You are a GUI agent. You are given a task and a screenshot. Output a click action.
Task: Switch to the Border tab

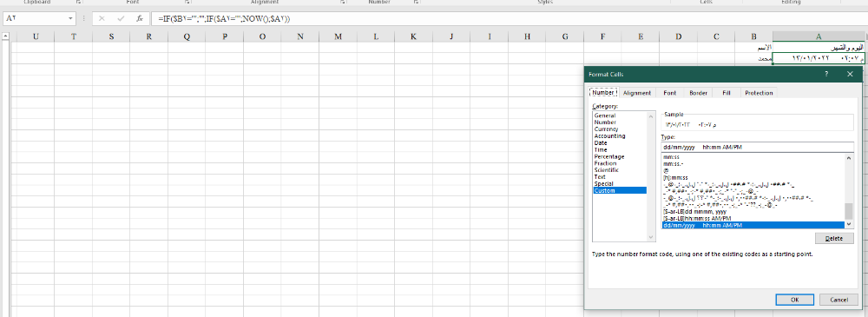(698, 93)
